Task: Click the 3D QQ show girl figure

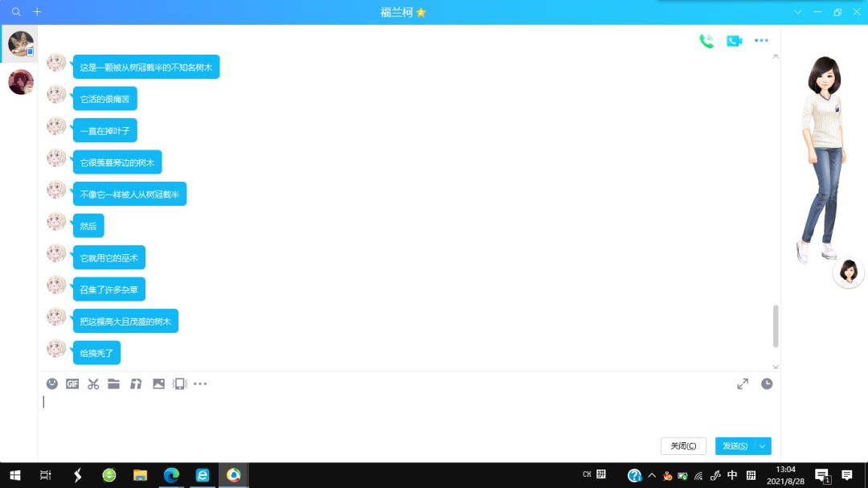Action: coord(824,158)
